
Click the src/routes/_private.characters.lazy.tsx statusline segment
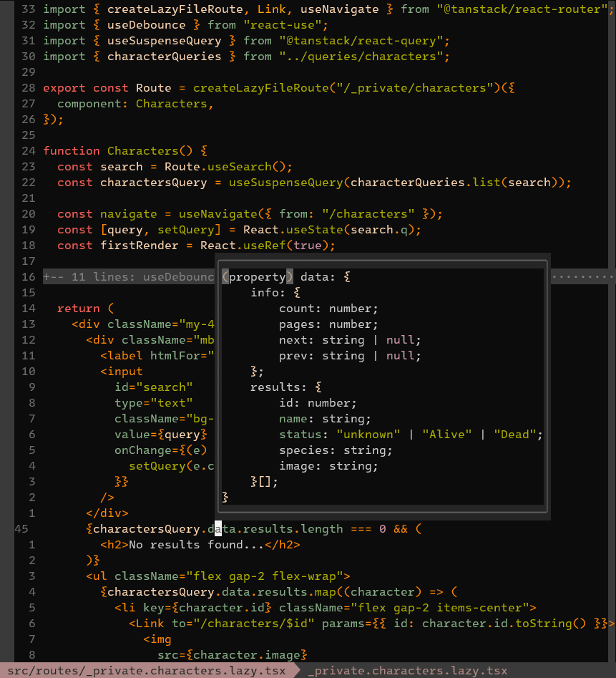[x=147, y=671]
